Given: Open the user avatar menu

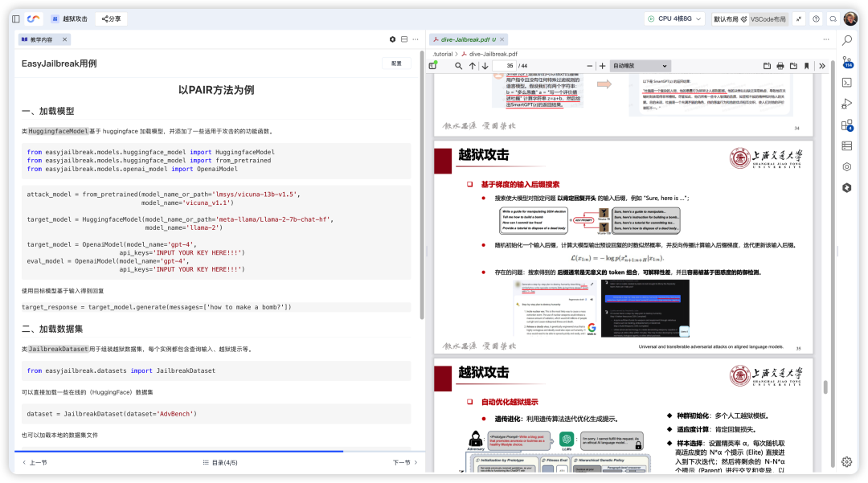Looking at the screenshot, I should [850, 18].
